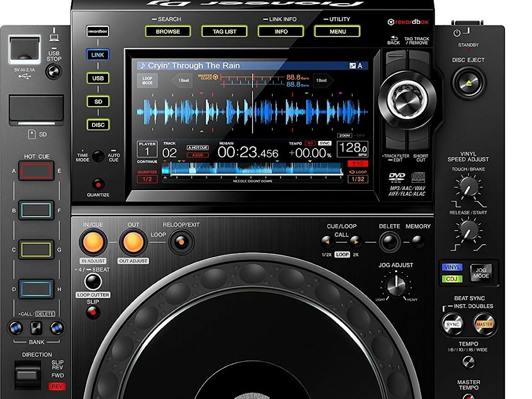This screenshot has height=399, width=532.
Task: Hit the hot cue CALL/DELETE square button
Action: point(36,328)
